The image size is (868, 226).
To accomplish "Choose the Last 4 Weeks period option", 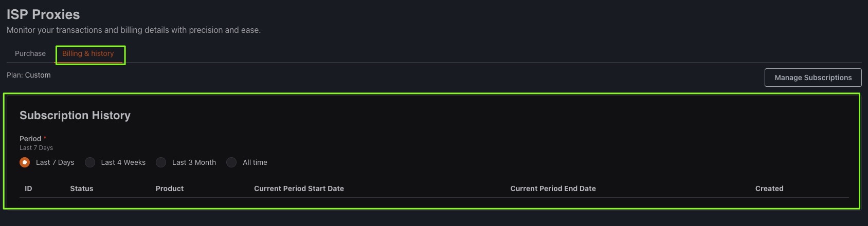I will [90, 162].
